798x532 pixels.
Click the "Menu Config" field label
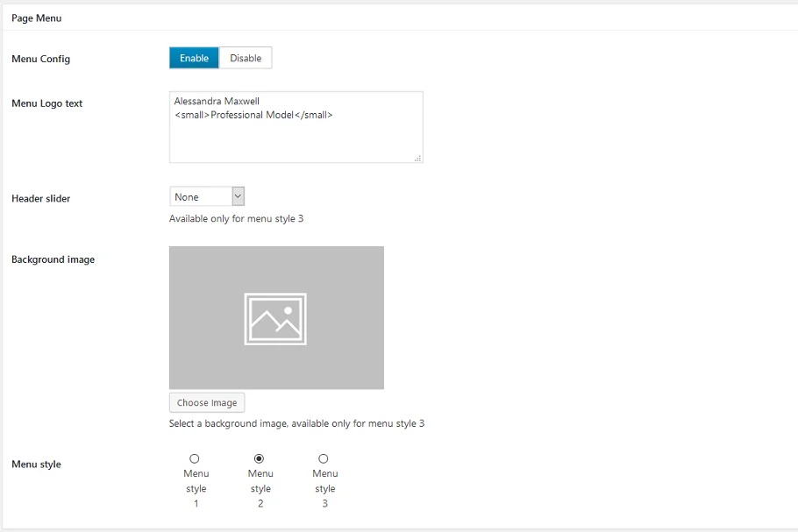point(40,59)
